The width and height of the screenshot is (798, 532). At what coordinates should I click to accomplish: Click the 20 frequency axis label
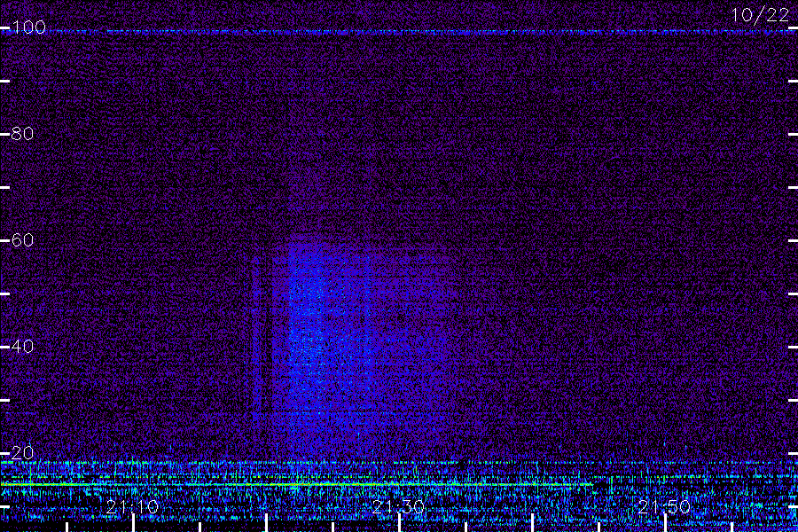[22, 452]
